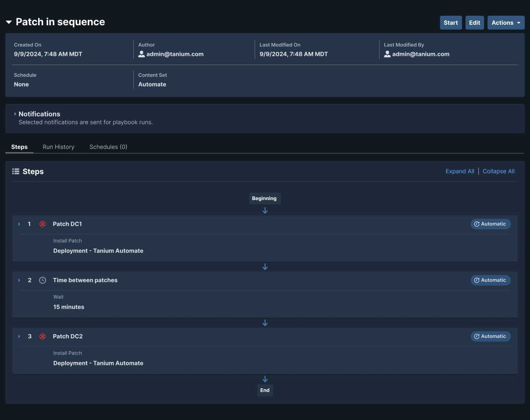Click the Wait label in step 2
530x420 pixels.
[58, 297]
